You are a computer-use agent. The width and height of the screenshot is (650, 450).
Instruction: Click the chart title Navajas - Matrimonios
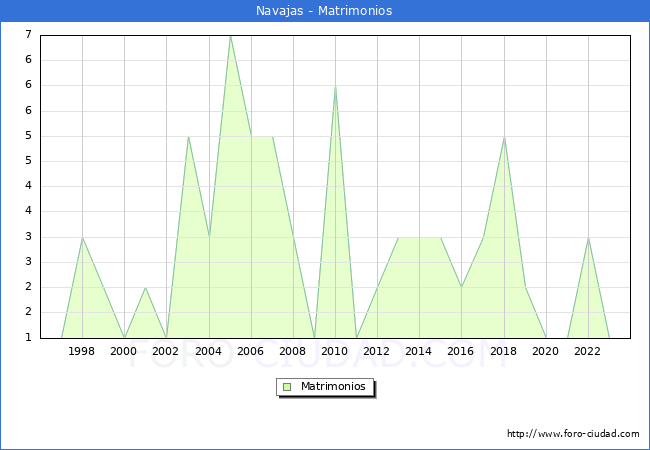tap(325, 11)
